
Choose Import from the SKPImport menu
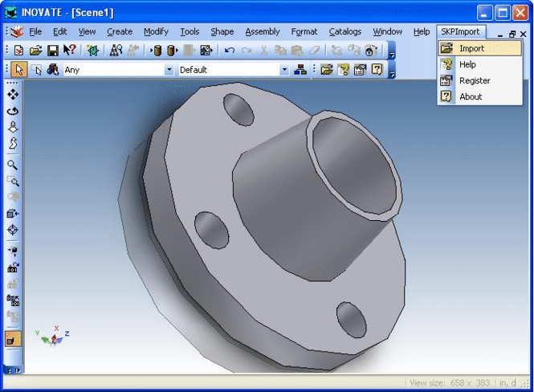coord(480,48)
